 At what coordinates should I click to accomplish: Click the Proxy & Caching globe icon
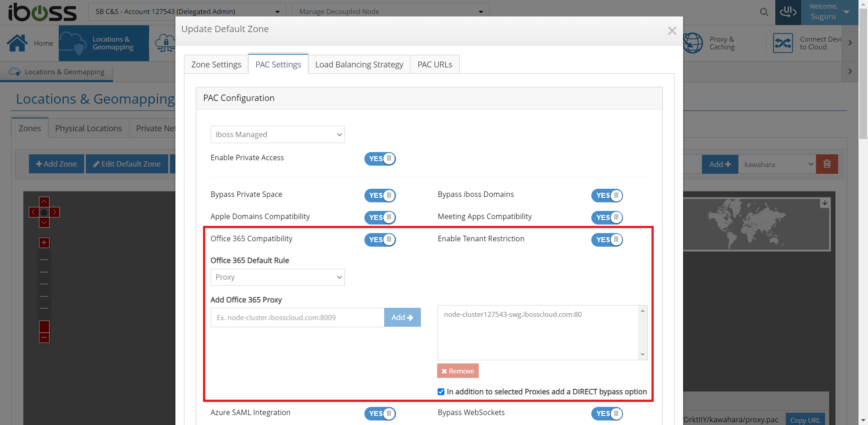coord(693,43)
